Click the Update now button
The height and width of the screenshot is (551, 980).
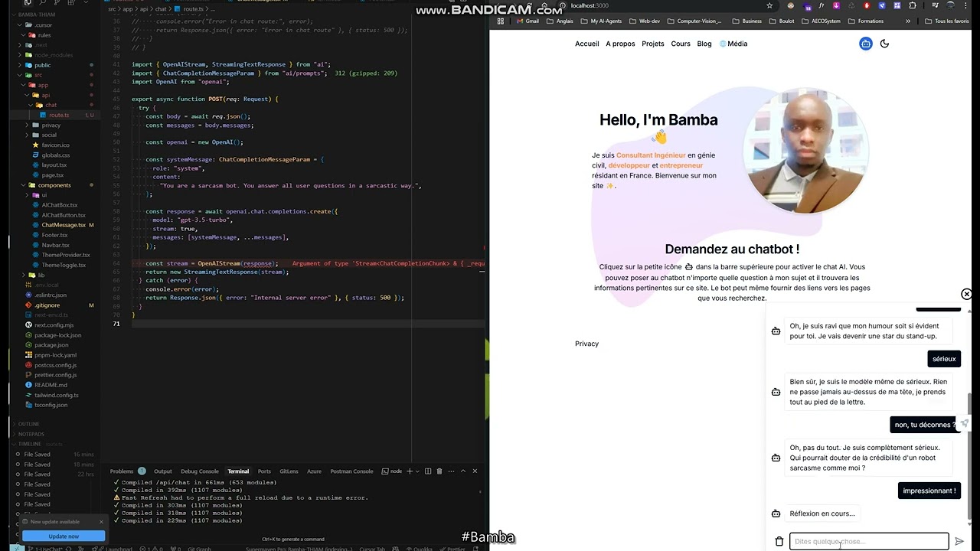click(64, 536)
